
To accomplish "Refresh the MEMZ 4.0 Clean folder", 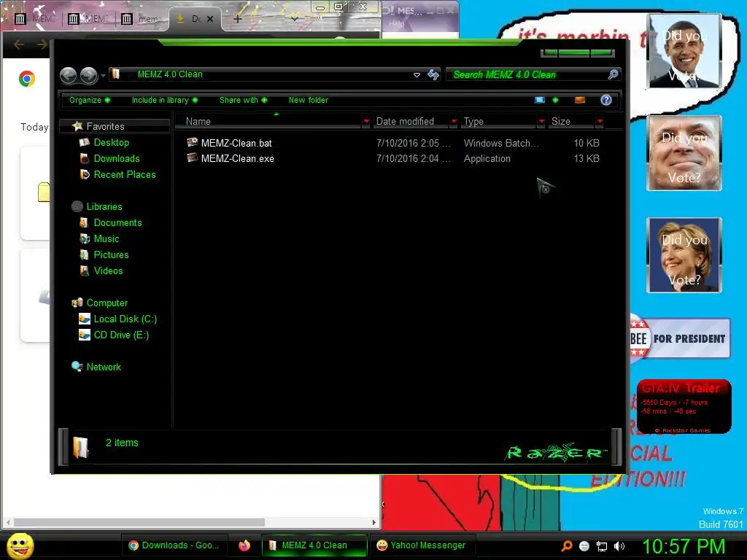I will click(x=433, y=75).
